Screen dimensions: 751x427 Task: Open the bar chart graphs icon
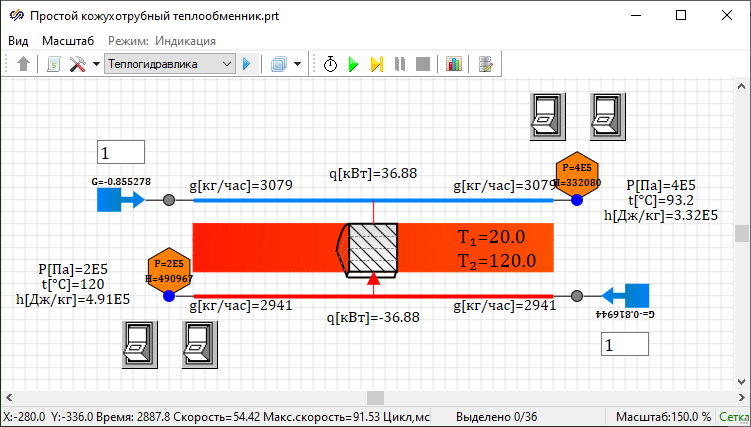coord(454,64)
